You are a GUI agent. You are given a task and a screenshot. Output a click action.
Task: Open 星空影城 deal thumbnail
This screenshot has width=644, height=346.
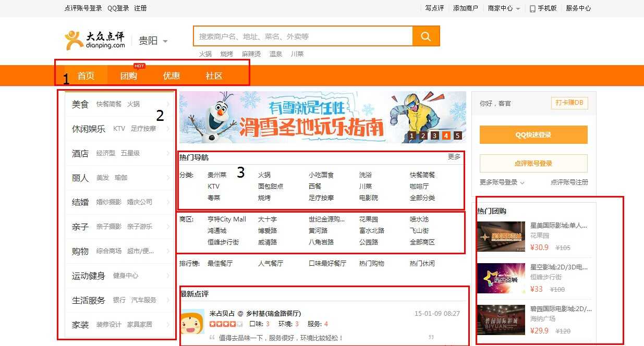[x=501, y=278]
